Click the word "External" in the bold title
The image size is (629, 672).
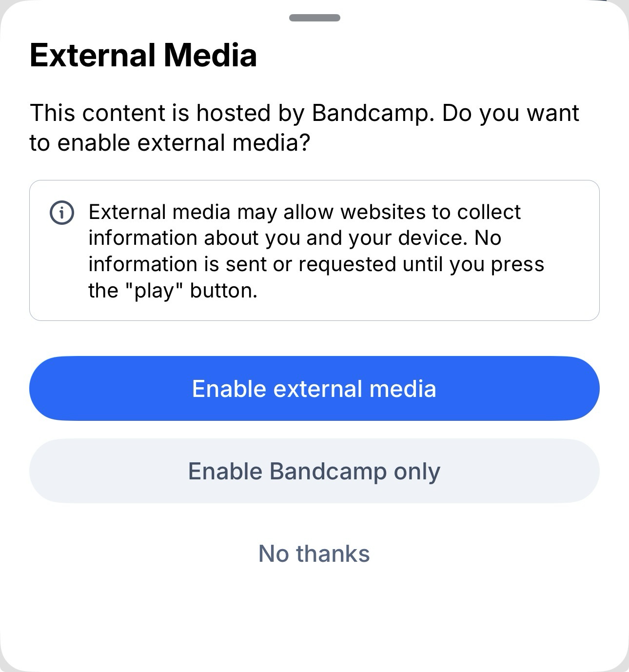(x=93, y=55)
